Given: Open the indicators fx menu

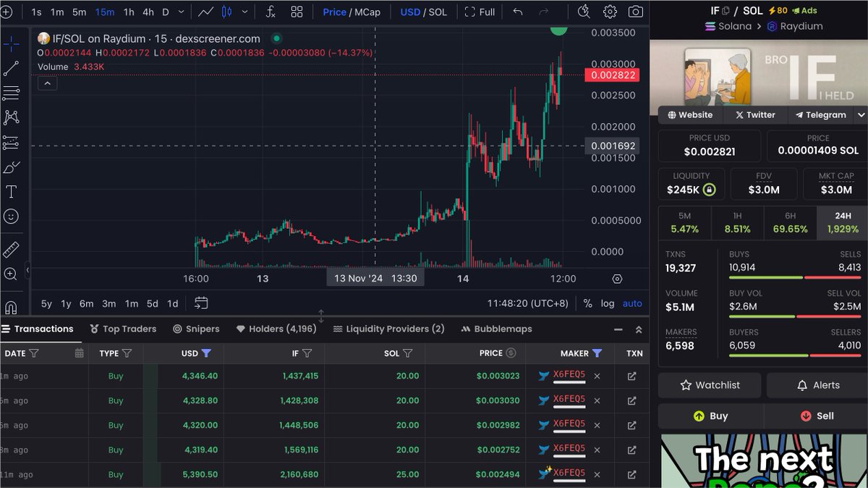Looking at the screenshot, I should (x=271, y=12).
